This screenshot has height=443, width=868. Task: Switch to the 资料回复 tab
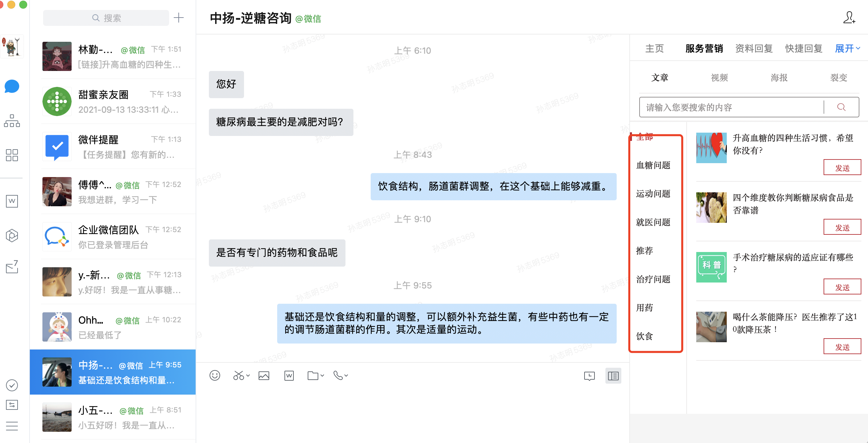[753, 48]
